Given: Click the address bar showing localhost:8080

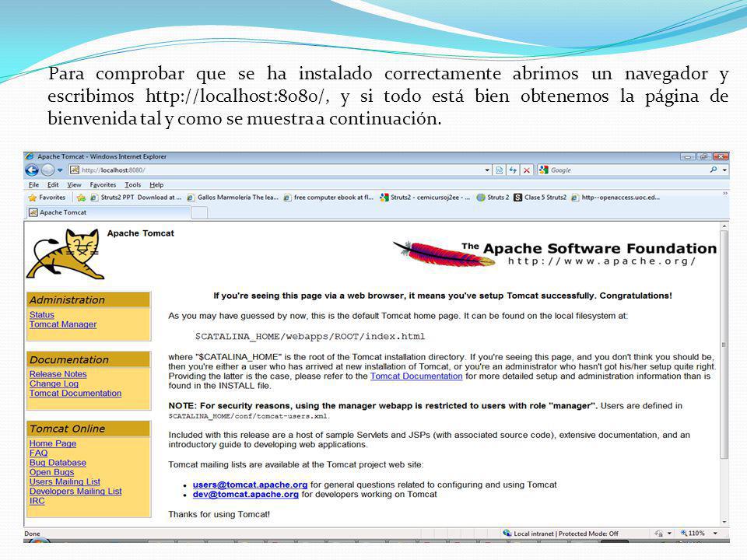Looking at the screenshot, I should click(276, 170).
